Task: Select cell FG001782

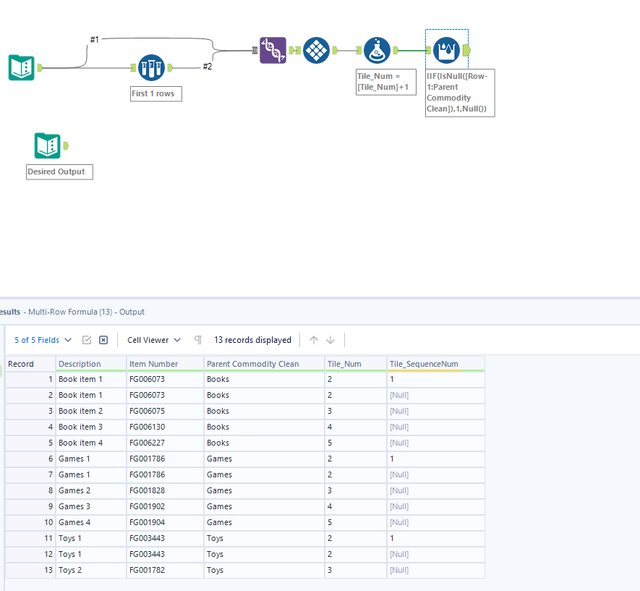Action: [165, 570]
